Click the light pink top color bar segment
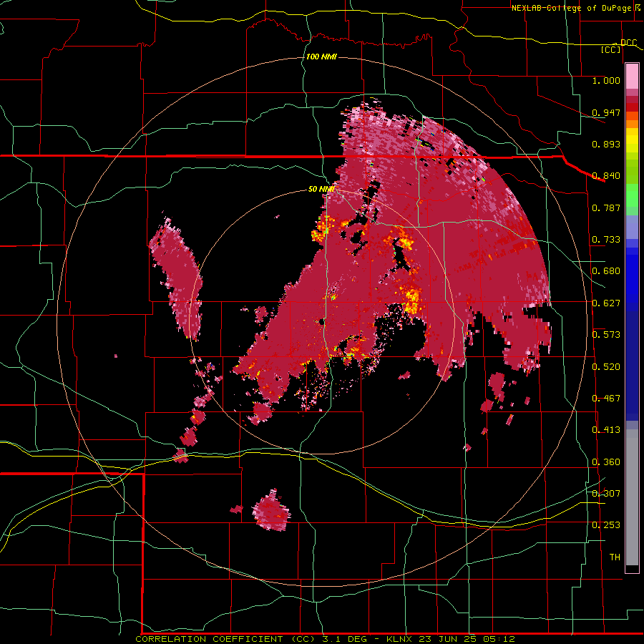The image size is (644, 644). click(x=632, y=77)
